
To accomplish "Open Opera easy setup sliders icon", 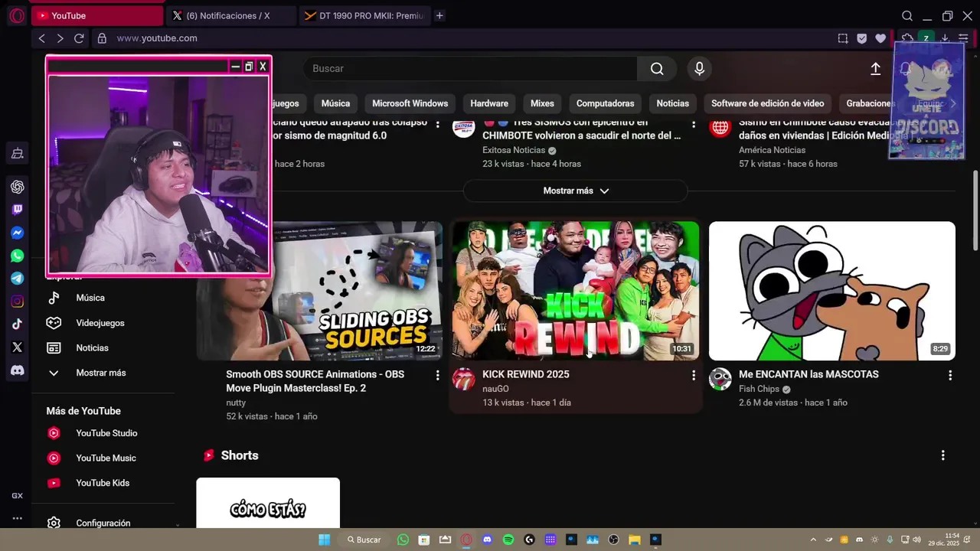I will coord(963,38).
